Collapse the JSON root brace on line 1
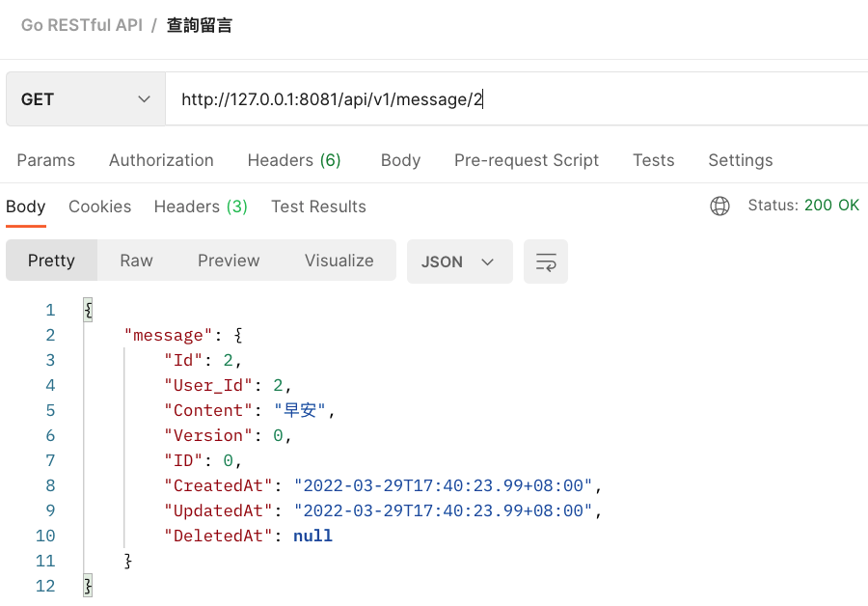This screenshot has height=606, width=868. point(88,310)
